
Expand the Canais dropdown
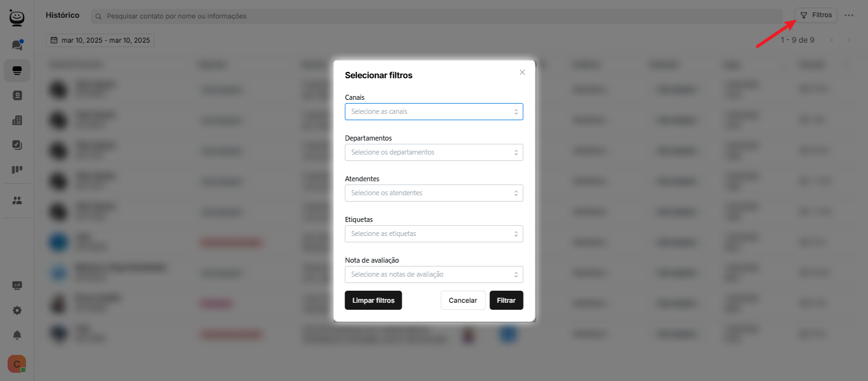coord(433,112)
